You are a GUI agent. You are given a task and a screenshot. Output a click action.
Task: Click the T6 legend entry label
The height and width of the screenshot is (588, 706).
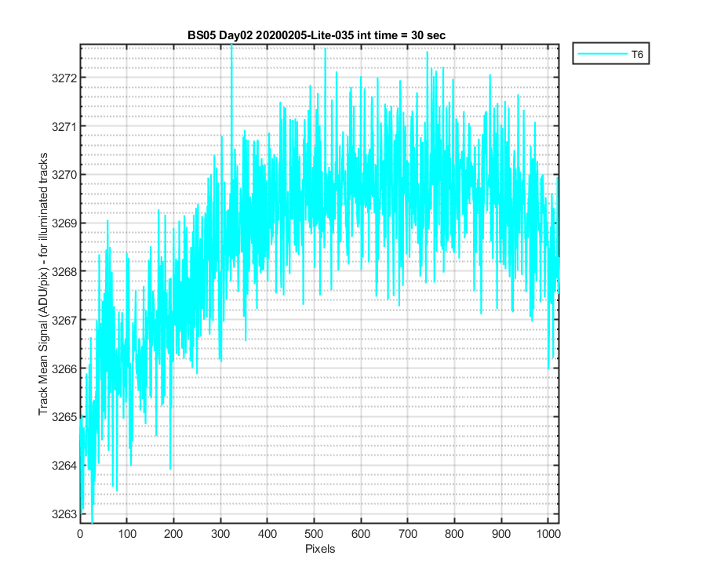tap(637, 54)
